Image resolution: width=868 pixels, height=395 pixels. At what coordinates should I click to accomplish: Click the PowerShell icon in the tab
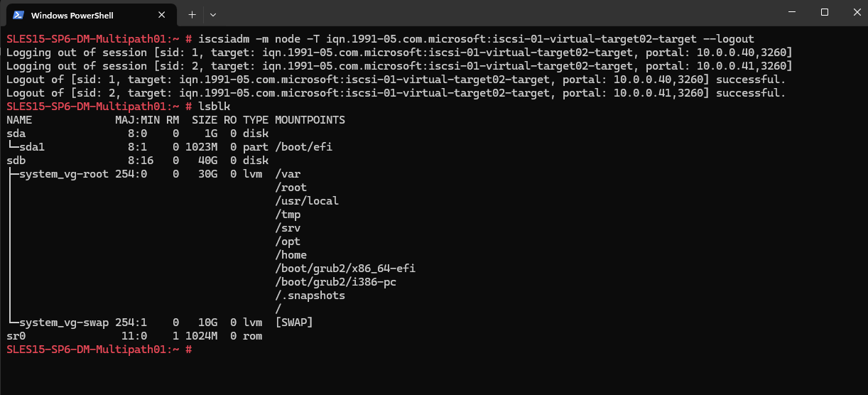[19, 15]
